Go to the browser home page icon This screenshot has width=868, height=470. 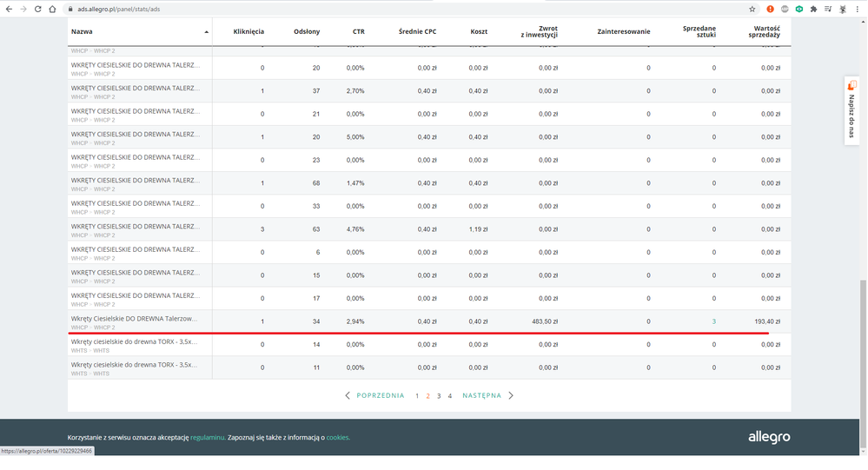[x=52, y=9]
